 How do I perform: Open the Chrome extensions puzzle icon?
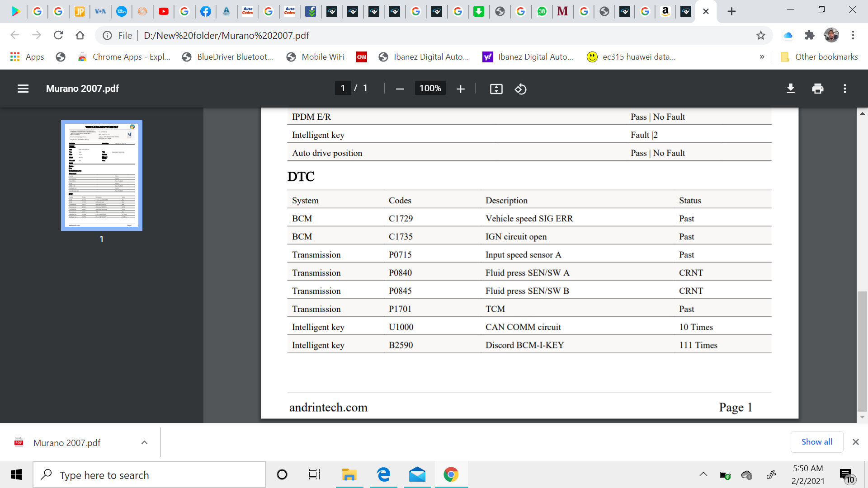coord(809,35)
